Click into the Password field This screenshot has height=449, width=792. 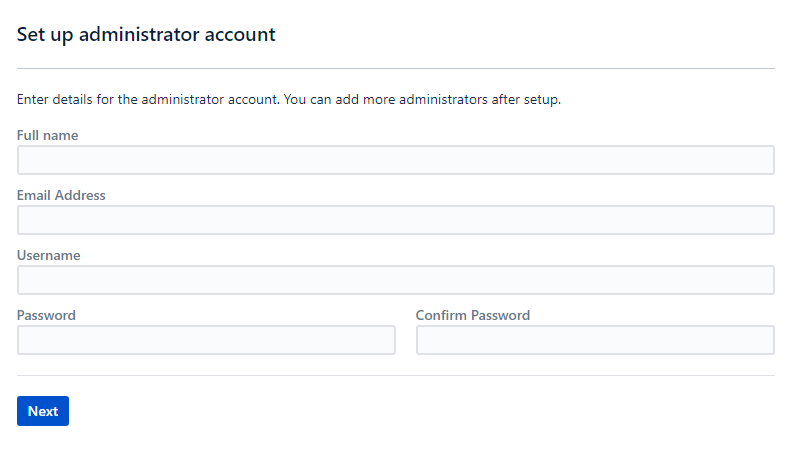click(206, 340)
